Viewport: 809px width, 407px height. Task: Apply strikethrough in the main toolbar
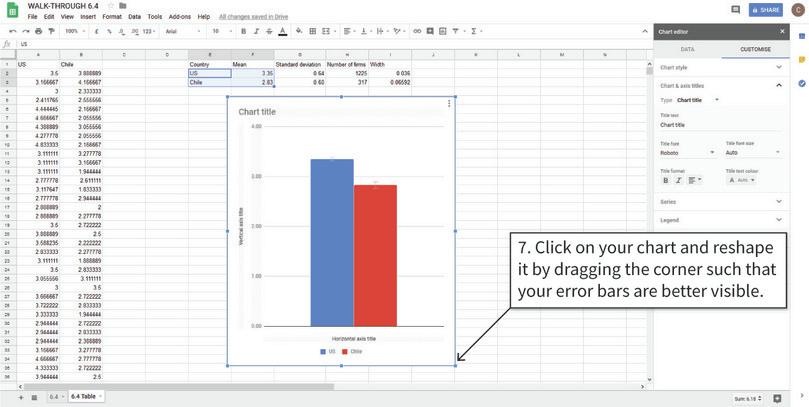tap(269, 31)
